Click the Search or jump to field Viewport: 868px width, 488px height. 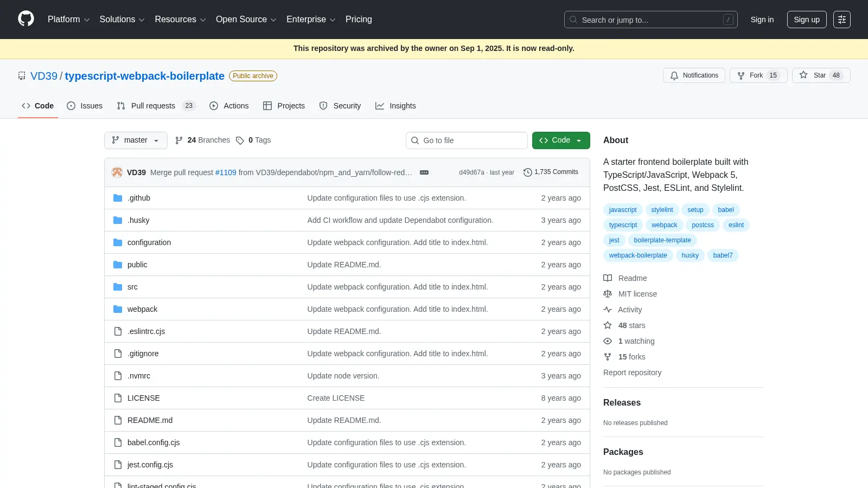click(x=651, y=20)
